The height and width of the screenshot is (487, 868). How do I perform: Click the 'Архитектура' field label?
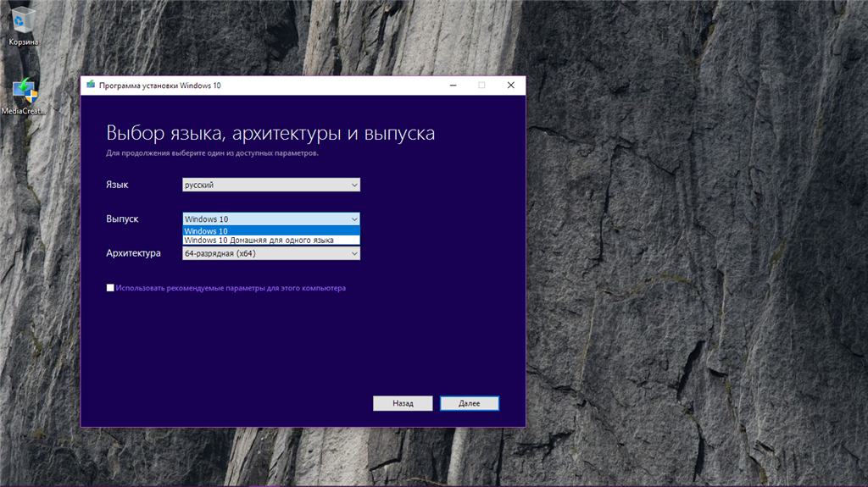click(x=133, y=253)
